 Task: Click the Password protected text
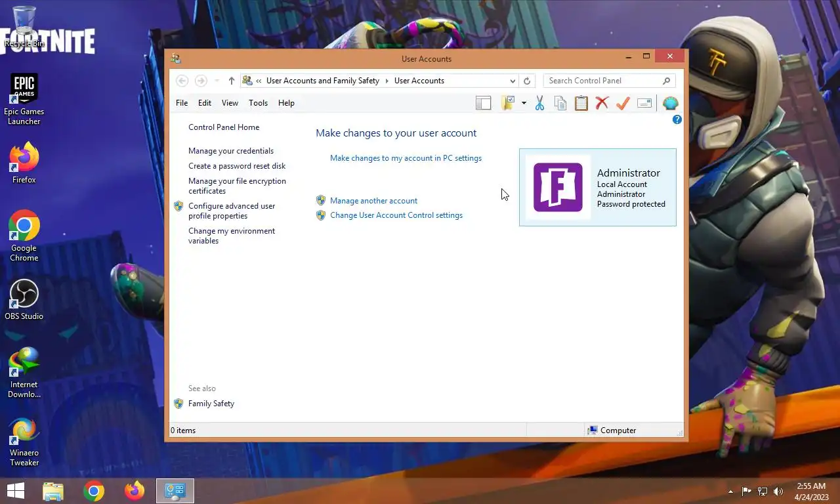631,204
